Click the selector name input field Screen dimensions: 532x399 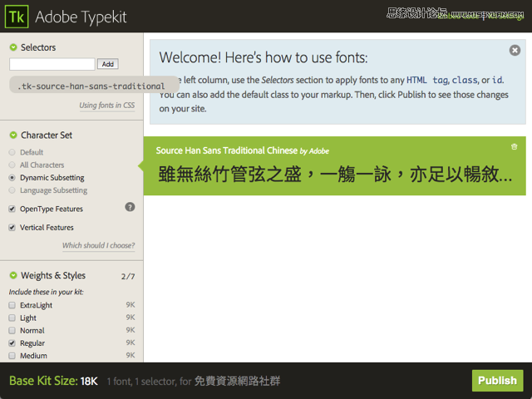[x=52, y=64]
